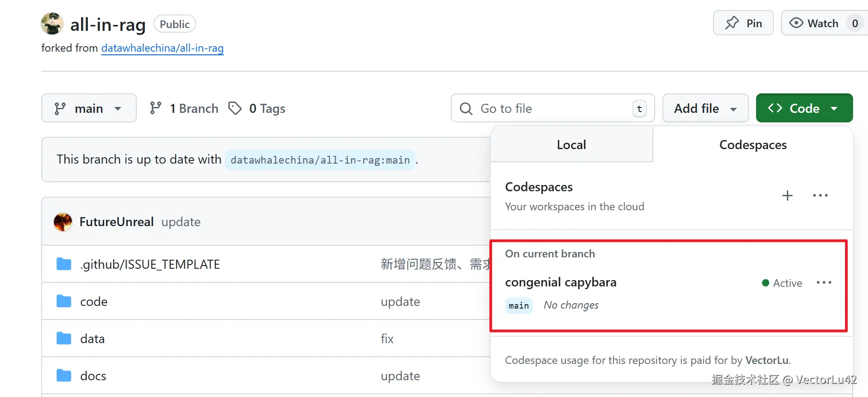Screen dimensions: 868x397
Task: Click the all-in-rag repository owner avatar
Action: pyautogui.click(x=52, y=24)
